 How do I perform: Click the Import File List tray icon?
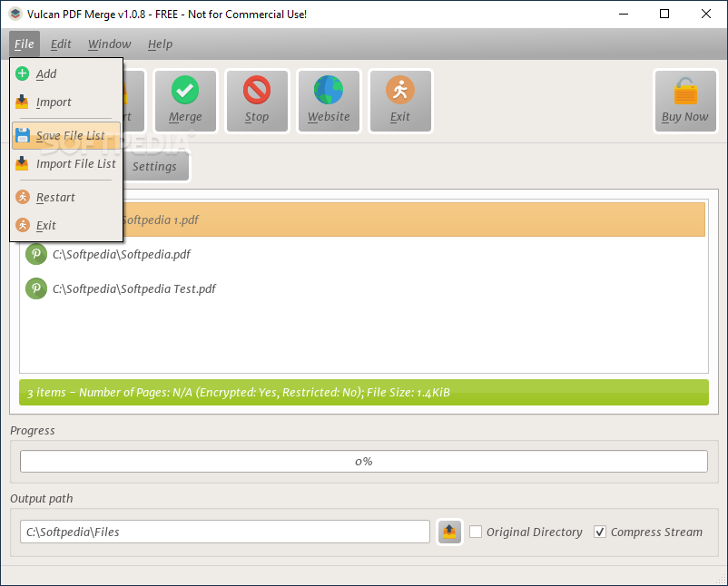22,163
